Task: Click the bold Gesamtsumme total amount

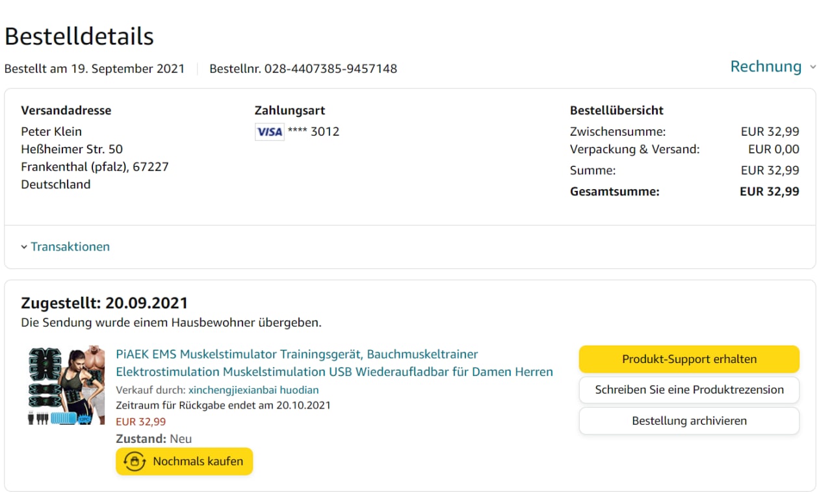Action: coord(769,192)
